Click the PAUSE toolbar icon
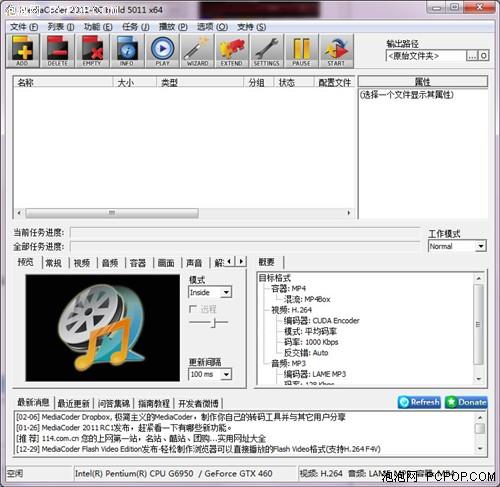The image size is (500, 487). click(301, 51)
